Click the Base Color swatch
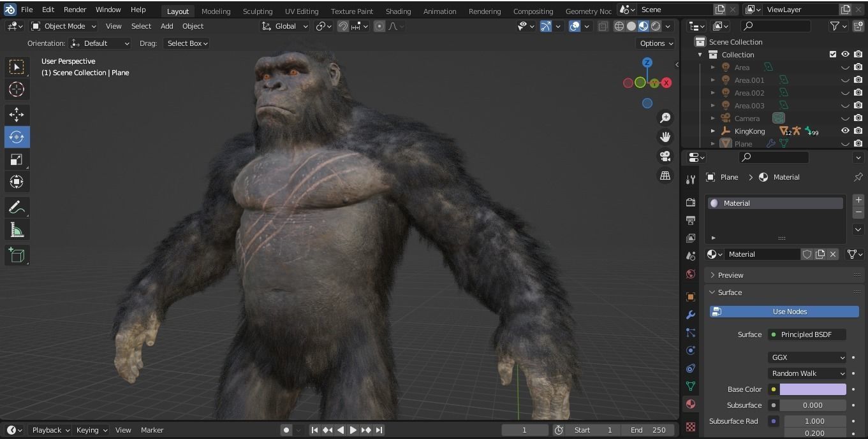Image resolution: width=868 pixels, height=439 pixels. coord(813,389)
